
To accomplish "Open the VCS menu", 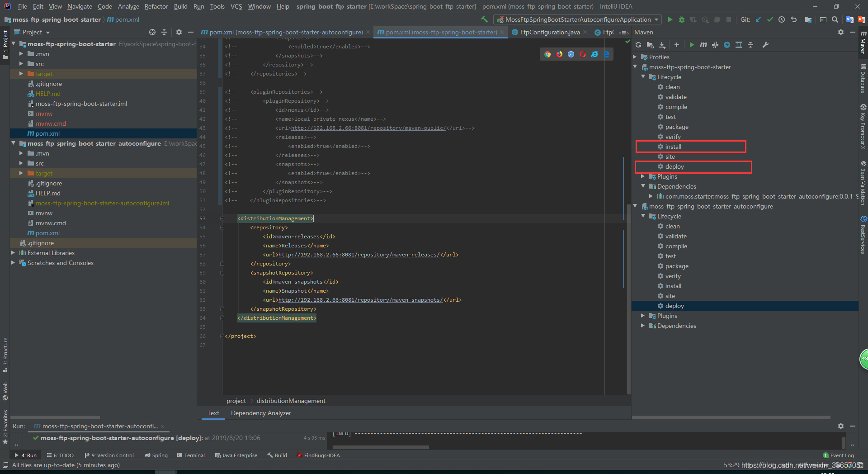I will [x=236, y=6].
